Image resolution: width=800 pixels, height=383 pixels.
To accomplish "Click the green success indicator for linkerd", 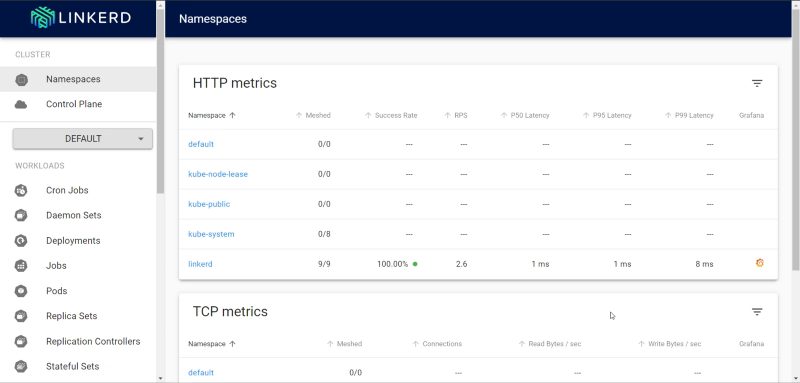I will pos(415,264).
